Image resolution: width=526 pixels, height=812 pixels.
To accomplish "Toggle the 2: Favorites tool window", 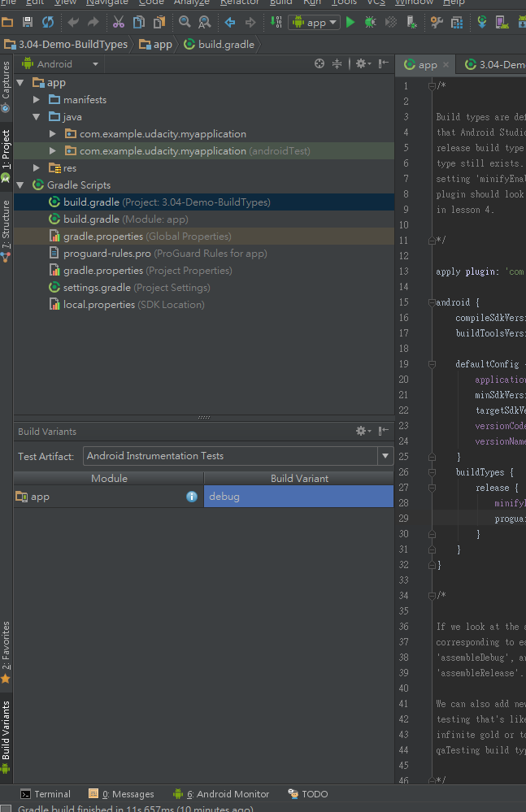I will [6, 653].
